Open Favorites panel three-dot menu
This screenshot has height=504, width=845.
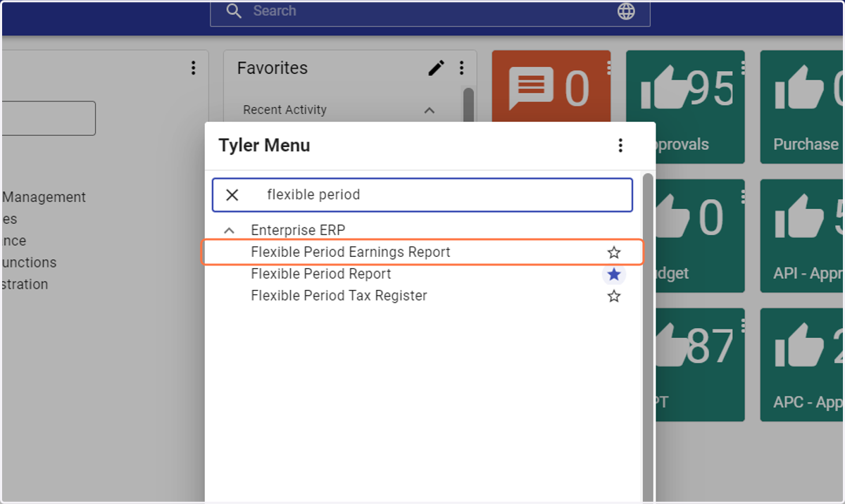(x=462, y=68)
